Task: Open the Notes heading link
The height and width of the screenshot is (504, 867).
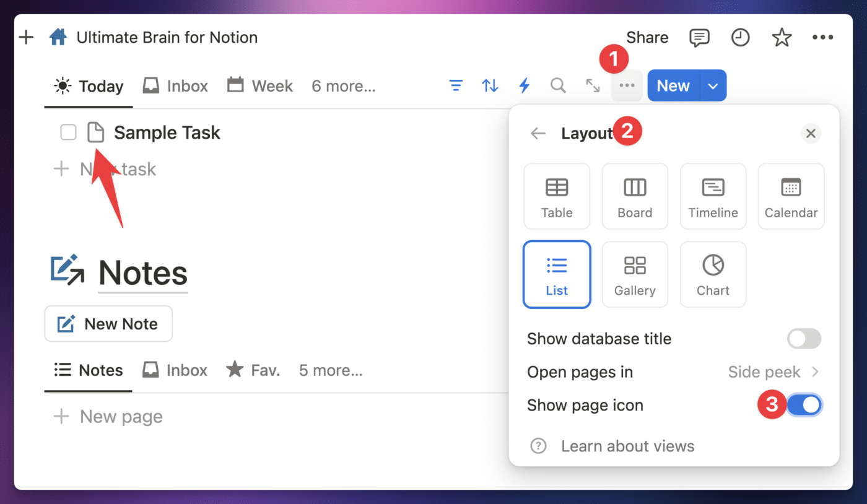Action: tap(143, 273)
